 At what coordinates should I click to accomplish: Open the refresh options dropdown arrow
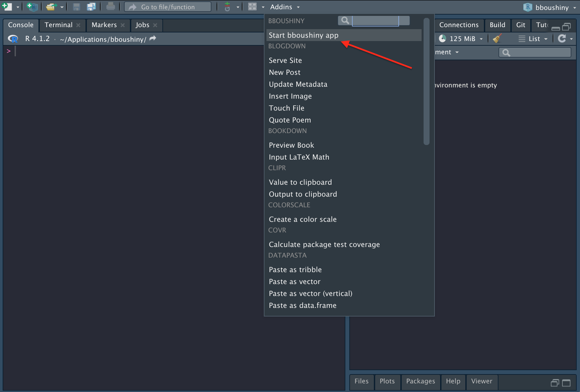pyautogui.click(x=571, y=39)
